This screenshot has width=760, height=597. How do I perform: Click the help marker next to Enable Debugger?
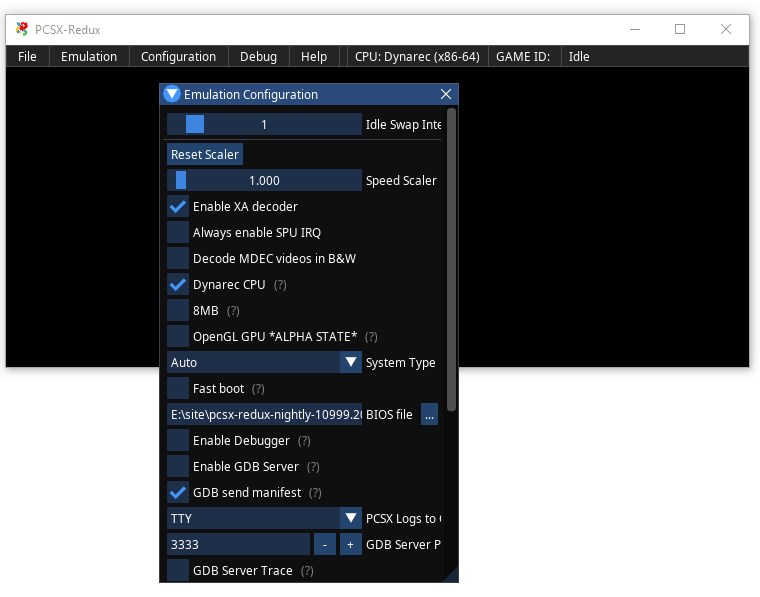click(304, 440)
